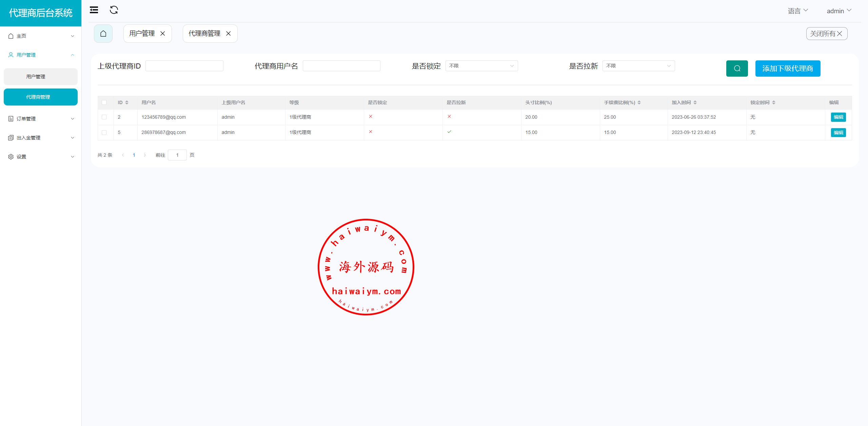
Task: Click the green search magnifier button
Action: (737, 69)
